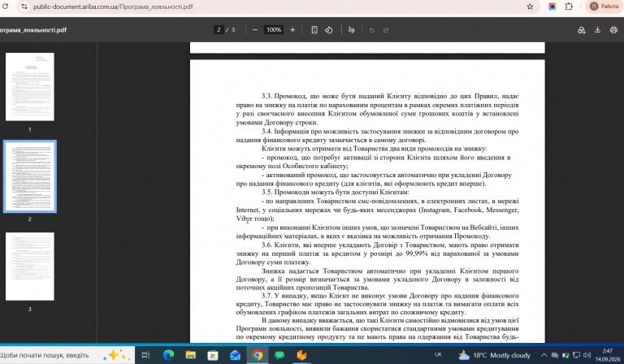The image size is (624, 364).
Task: Click the undo arrow in PDF toolbar
Action: 371,30
